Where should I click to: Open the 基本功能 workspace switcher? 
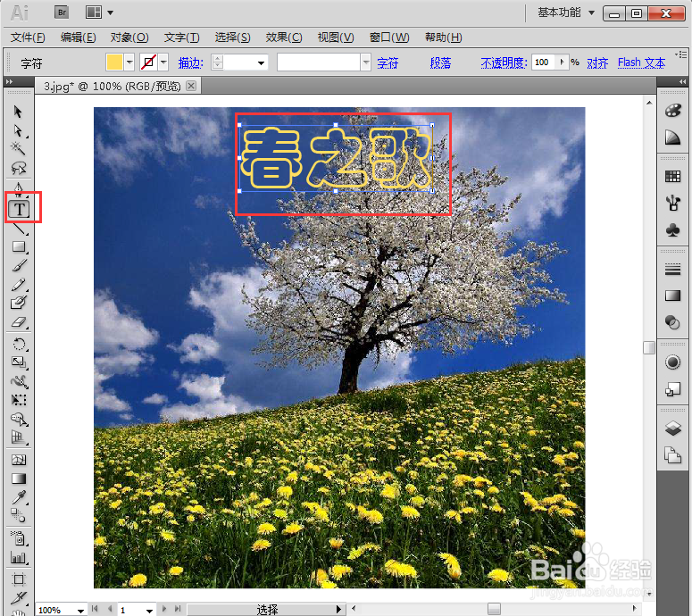(566, 12)
